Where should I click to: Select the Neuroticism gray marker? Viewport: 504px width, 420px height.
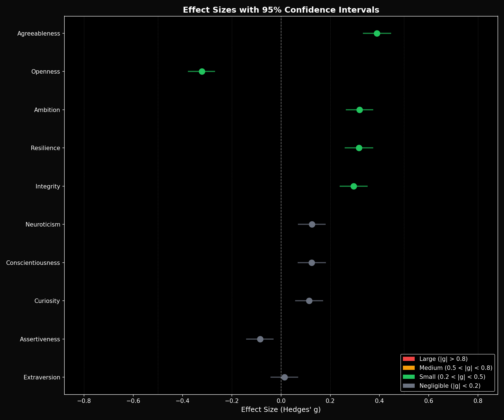pos(312,224)
